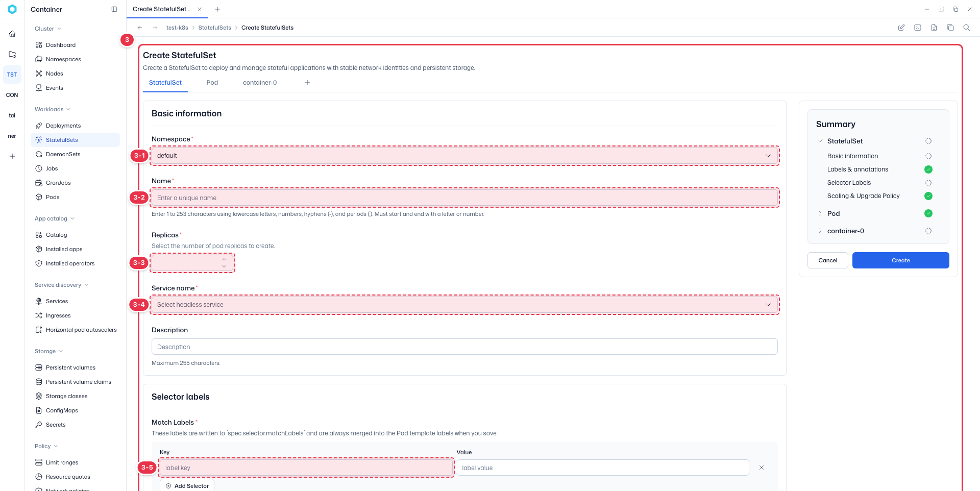Collapse the Workloads sidebar section
This screenshot has height=491, width=980.
[53, 109]
